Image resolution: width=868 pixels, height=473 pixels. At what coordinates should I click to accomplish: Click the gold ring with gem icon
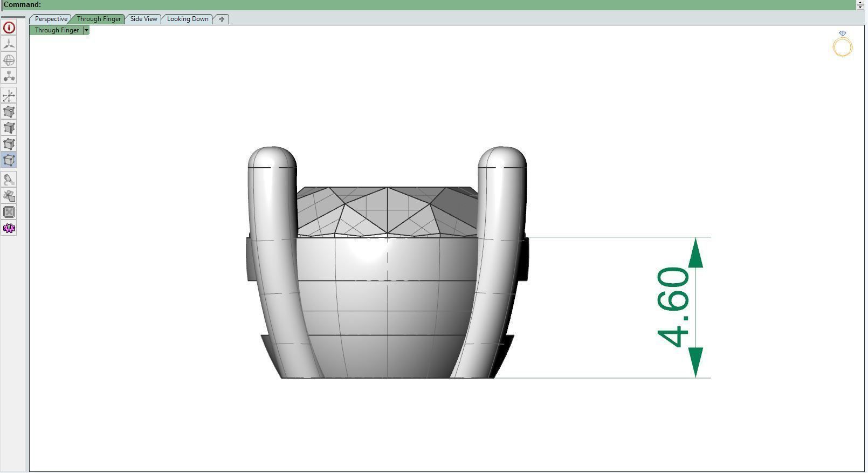843,44
